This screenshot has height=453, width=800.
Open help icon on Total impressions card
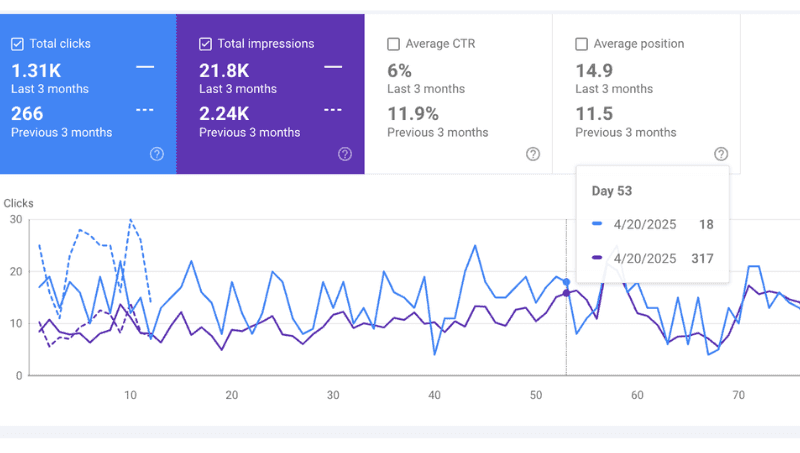tap(345, 154)
